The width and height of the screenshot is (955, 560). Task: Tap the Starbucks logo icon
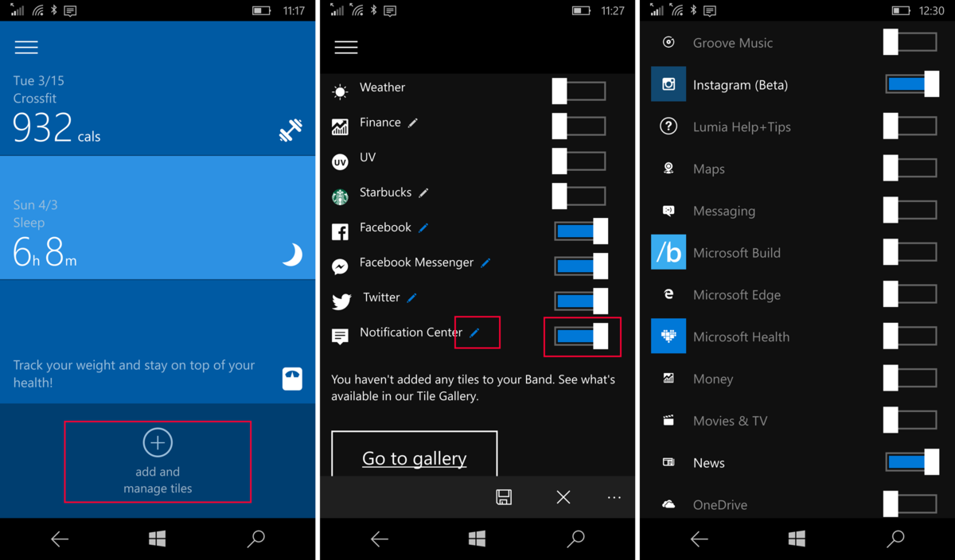[x=340, y=196]
